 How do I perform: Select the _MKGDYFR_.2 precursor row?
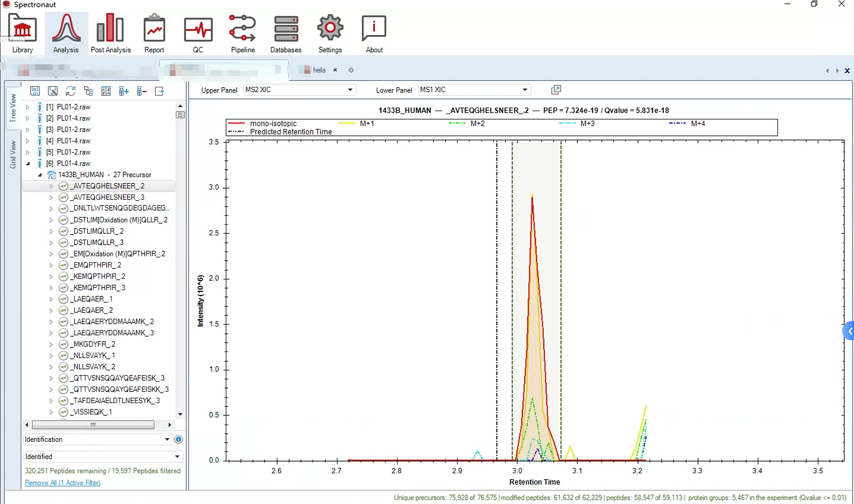[x=93, y=344]
